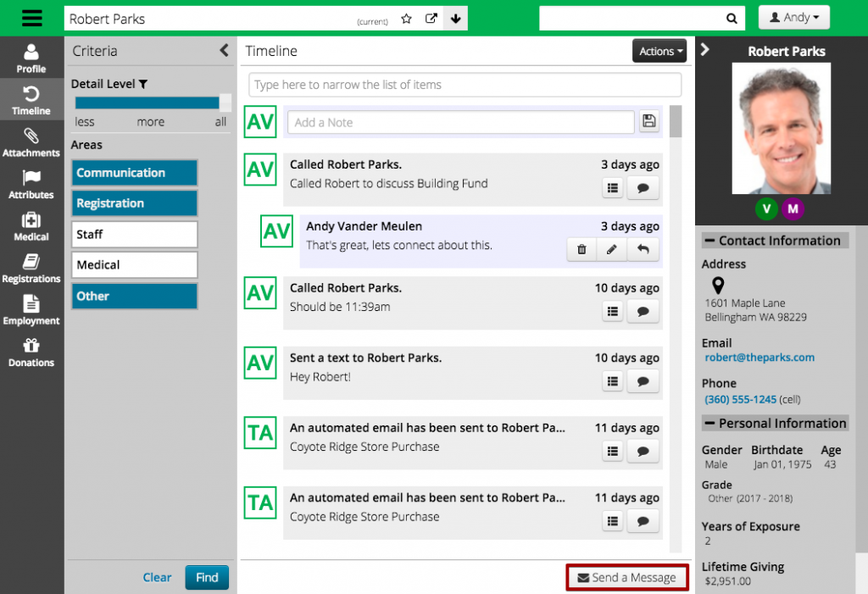Image resolution: width=868 pixels, height=594 pixels.
Task: Open the Attachments sidebar tab
Action: pos(31,142)
